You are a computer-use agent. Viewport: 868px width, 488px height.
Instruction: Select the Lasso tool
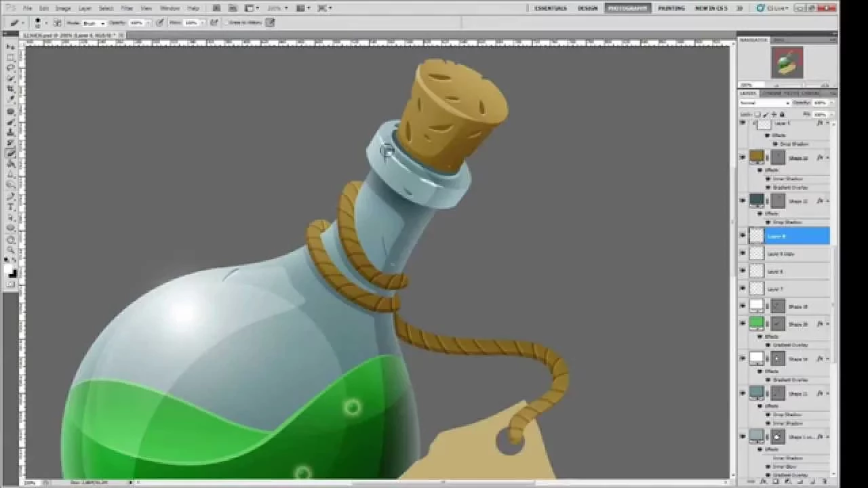[10, 68]
